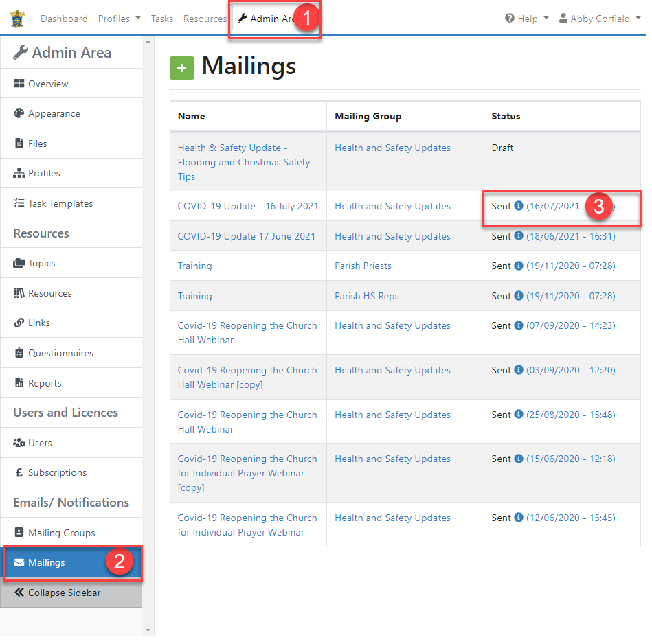
Task: Select Task Templates in the sidebar
Action: coord(60,204)
